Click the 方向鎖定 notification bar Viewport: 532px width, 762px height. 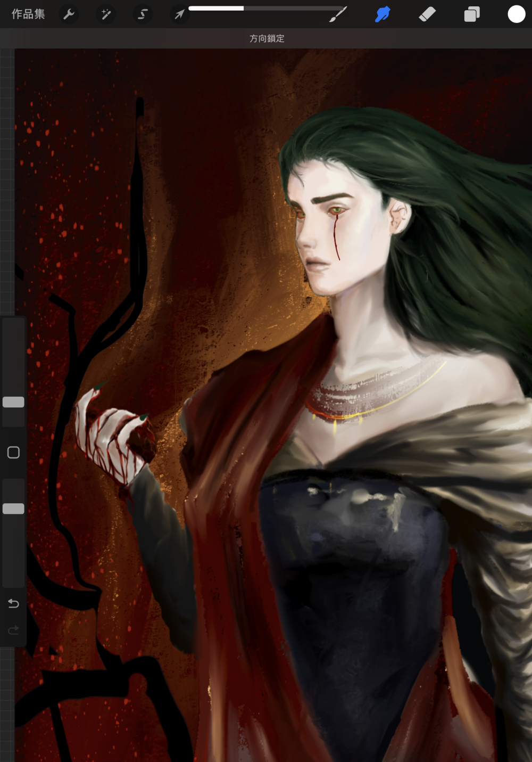(266, 38)
